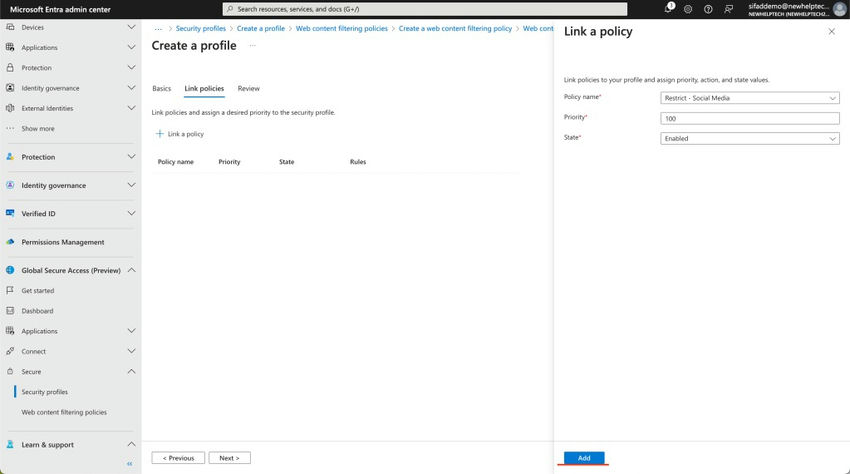
Task: Click the first Applications sidebar icon
Action: 10,47
